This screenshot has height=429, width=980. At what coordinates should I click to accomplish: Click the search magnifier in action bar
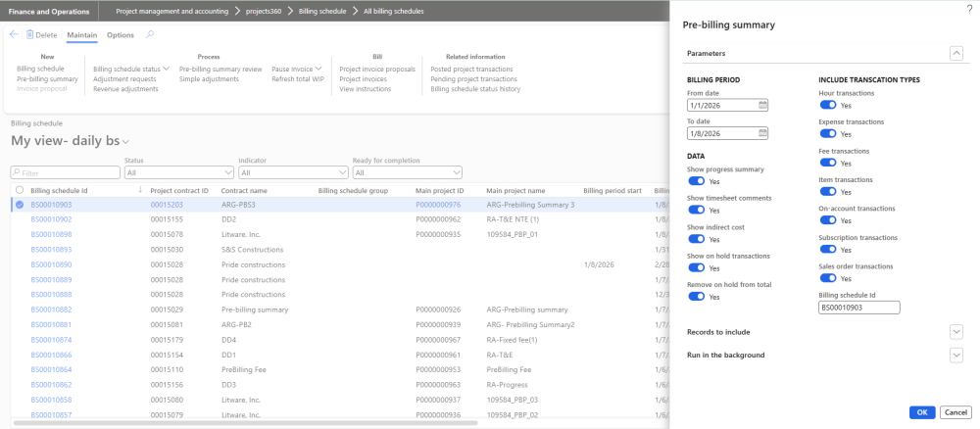coord(149,35)
